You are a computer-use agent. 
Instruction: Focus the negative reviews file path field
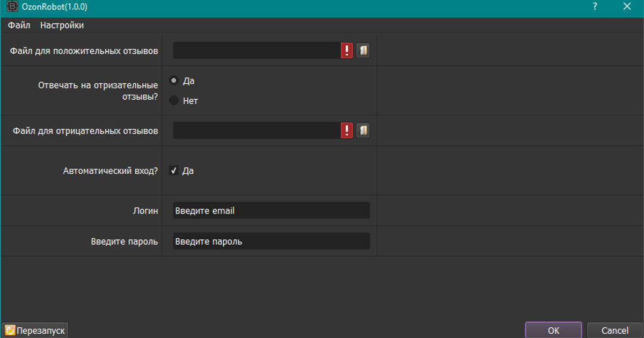(x=257, y=130)
